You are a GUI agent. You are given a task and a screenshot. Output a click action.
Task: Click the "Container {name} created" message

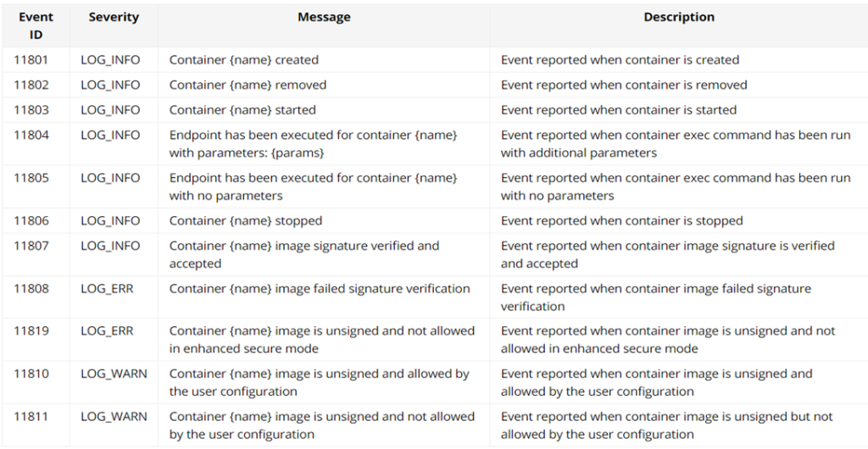click(x=244, y=60)
